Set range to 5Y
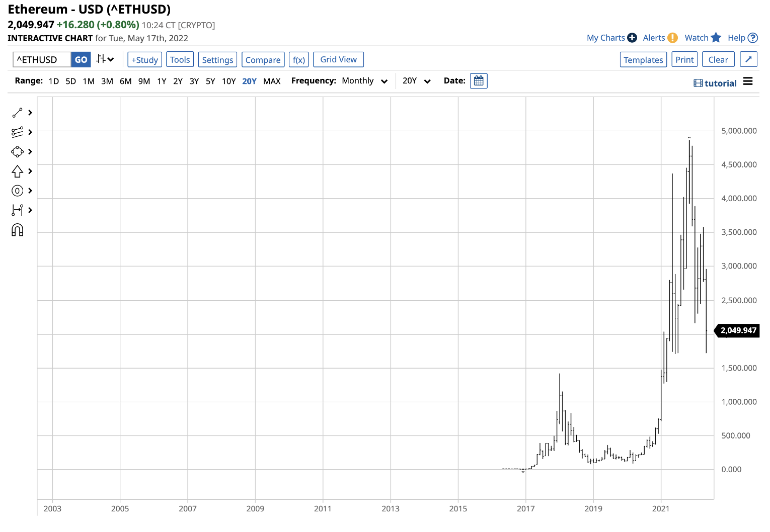The image size is (770, 532). tap(210, 81)
